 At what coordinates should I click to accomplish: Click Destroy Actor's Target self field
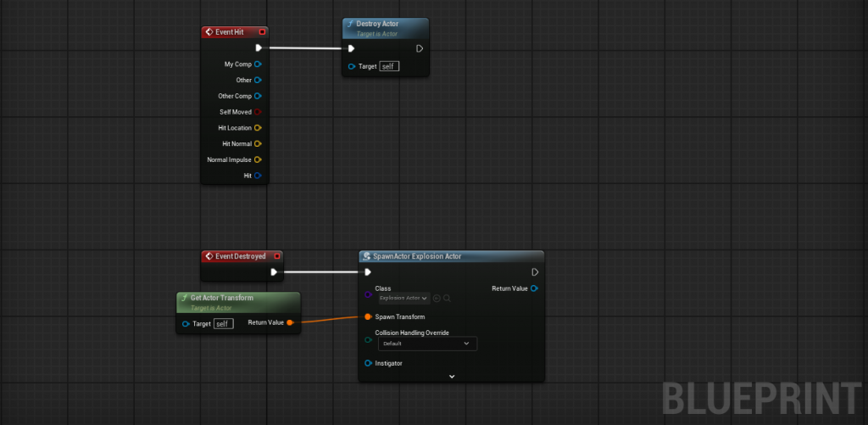(x=389, y=66)
